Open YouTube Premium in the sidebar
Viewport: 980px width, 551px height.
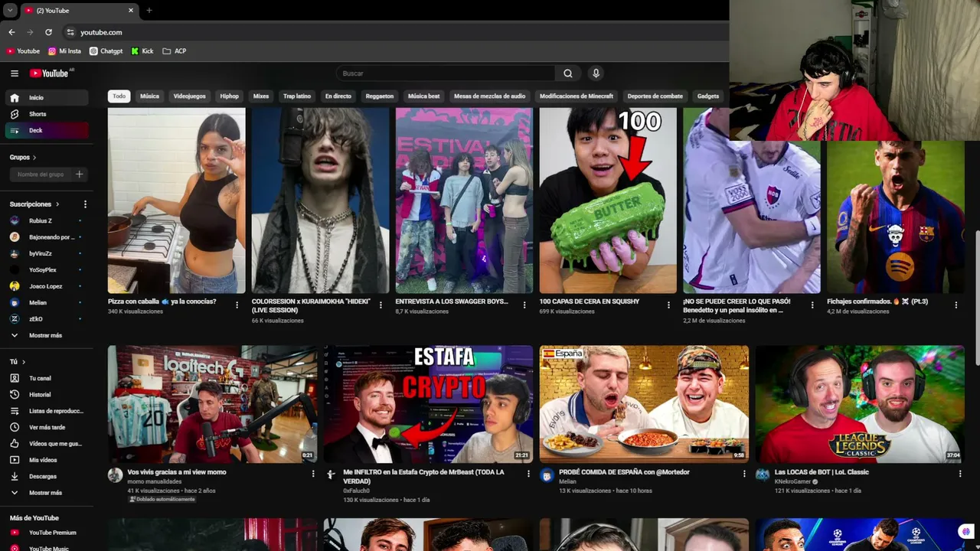[47, 533]
